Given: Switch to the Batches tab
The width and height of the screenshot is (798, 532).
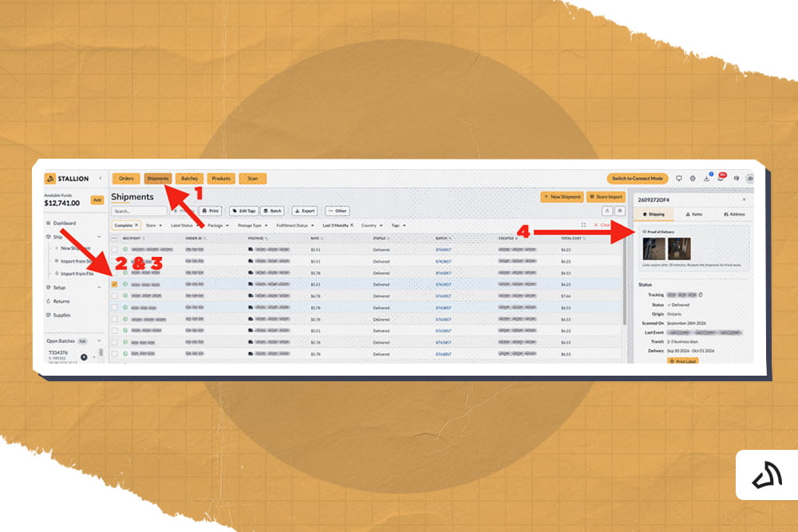Looking at the screenshot, I should [x=189, y=179].
